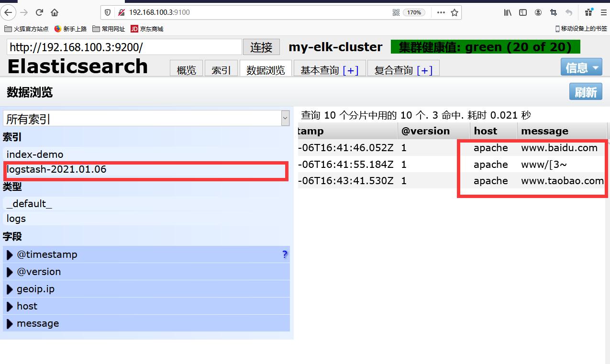Open 常用网址 bookmark folder
Screen dimensions: 610x364
[109, 29]
